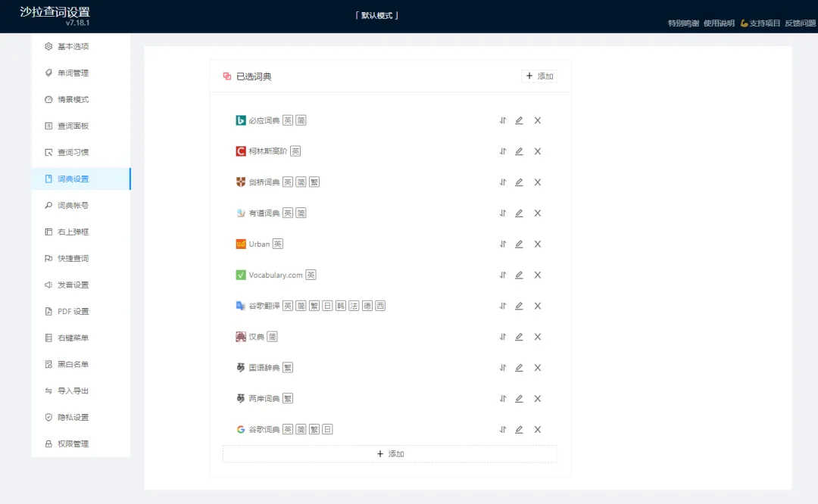Open 词典帐号 settings

coord(81,205)
